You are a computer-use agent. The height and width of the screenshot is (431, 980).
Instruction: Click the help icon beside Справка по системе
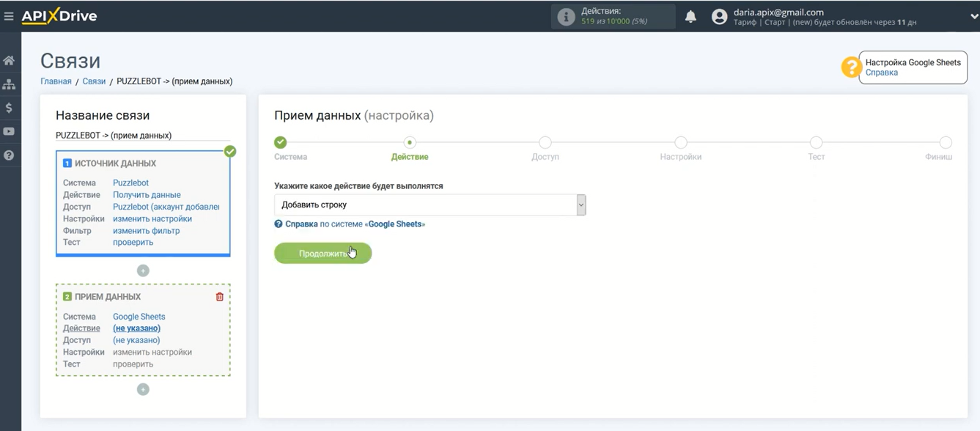(x=279, y=224)
